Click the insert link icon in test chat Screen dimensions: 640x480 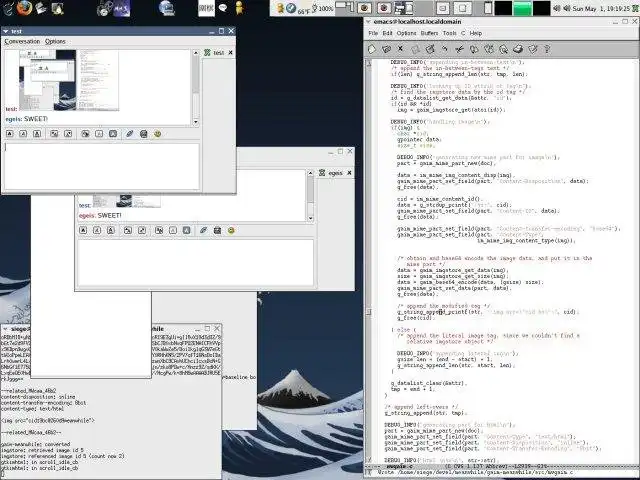(x=130, y=134)
